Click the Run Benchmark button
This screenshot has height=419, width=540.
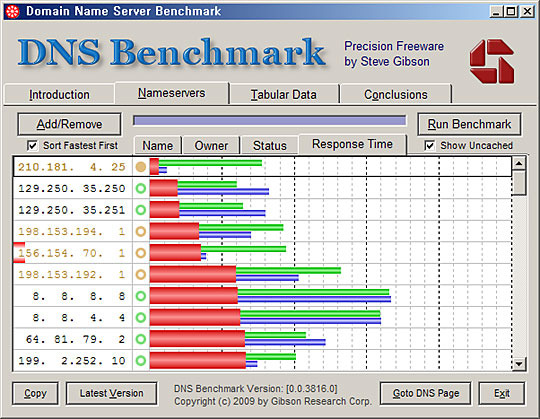point(469,124)
